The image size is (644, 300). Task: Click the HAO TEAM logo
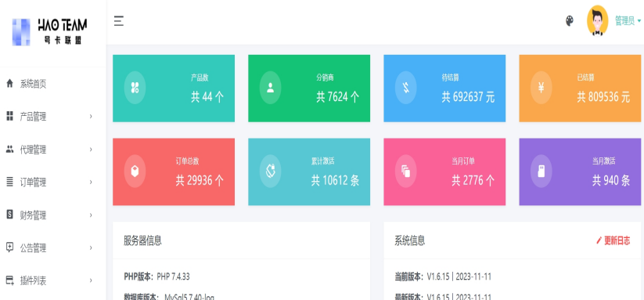49,31
